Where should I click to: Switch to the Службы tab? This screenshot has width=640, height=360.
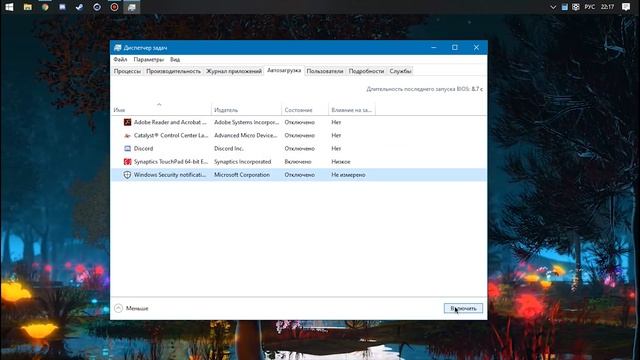coord(400,71)
